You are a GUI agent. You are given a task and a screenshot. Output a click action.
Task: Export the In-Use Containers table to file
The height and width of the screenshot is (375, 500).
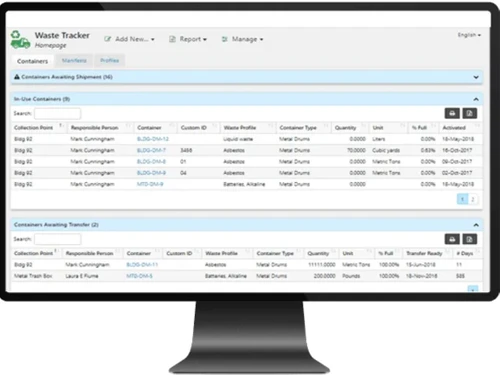(469, 113)
